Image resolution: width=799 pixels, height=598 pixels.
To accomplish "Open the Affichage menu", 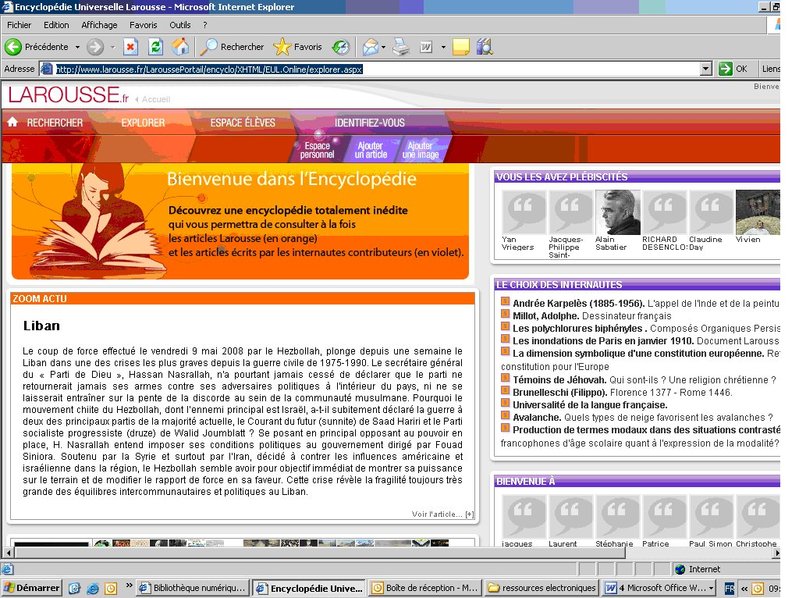I will [99, 25].
